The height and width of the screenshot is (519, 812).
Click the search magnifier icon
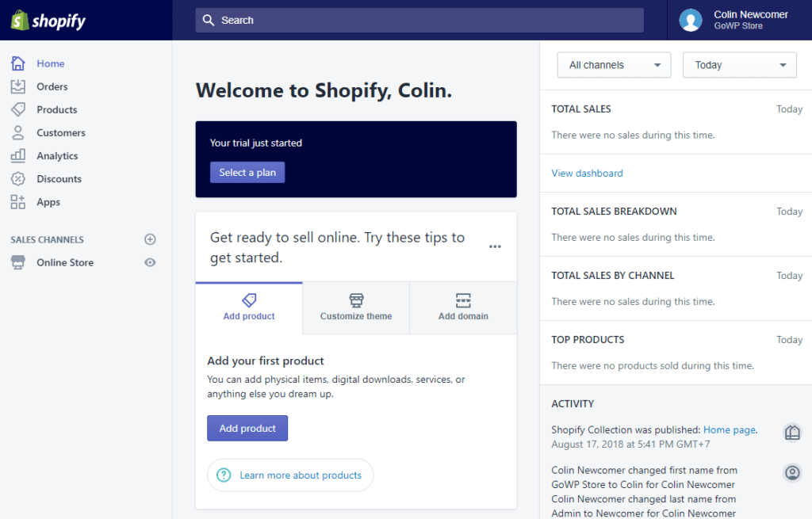coord(209,20)
